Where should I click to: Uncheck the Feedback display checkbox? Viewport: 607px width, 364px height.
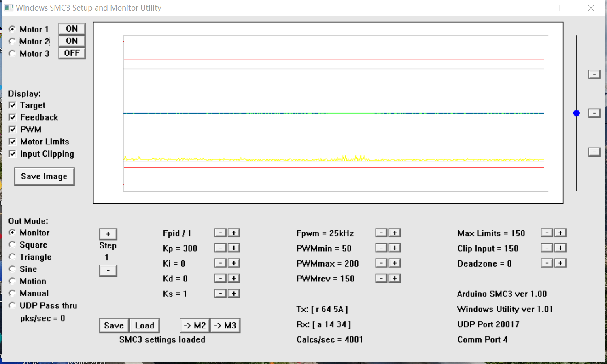coord(13,117)
